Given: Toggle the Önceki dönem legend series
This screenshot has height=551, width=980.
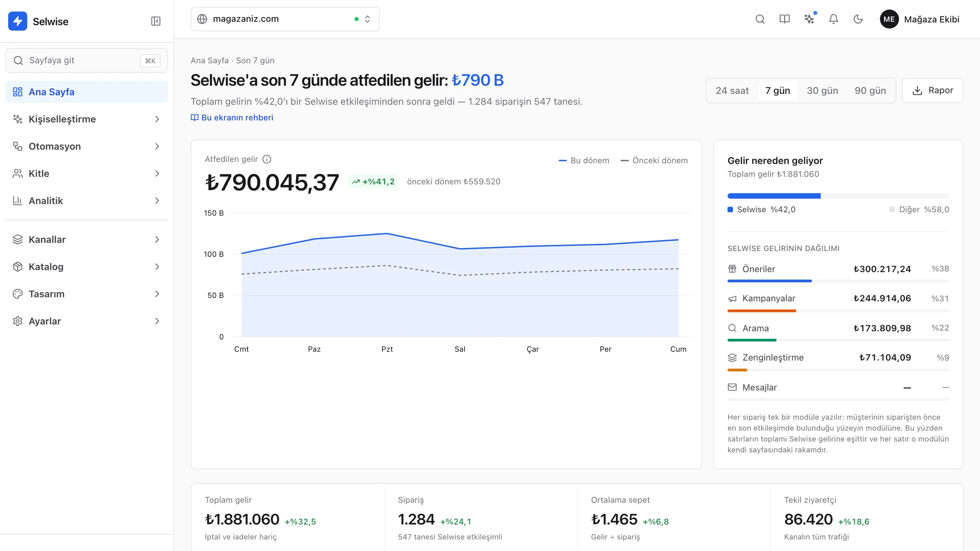Looking at the screenshot, I should pos(654,160).
